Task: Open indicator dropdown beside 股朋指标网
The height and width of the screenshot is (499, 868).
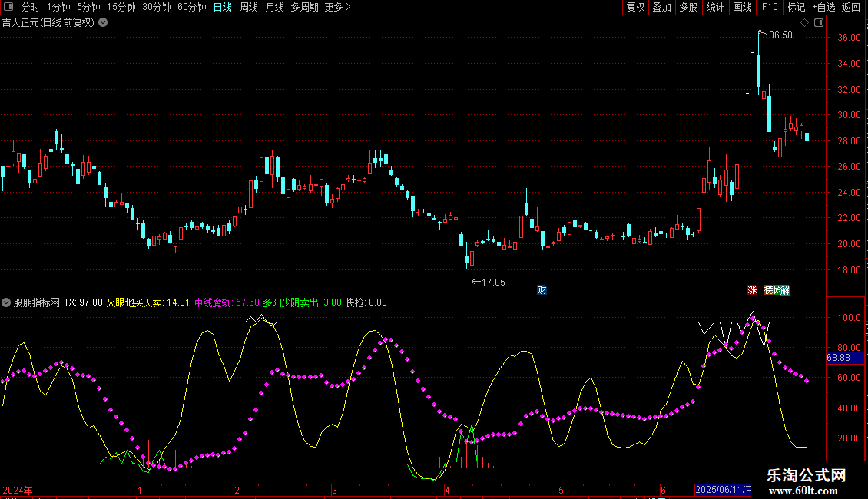Action: click(x=6, y=302)
